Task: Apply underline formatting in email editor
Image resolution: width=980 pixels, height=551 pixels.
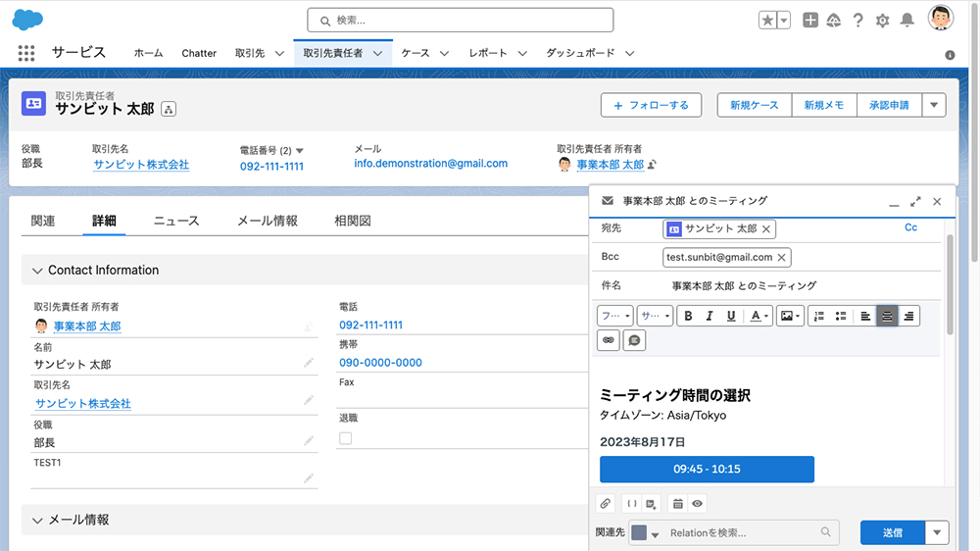Action: [731, 316]
